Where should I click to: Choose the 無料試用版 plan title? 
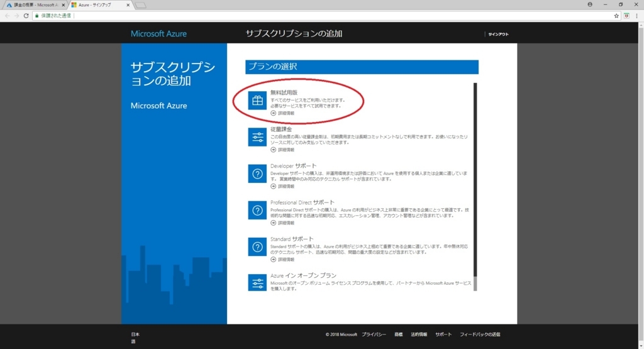(284, 93)
